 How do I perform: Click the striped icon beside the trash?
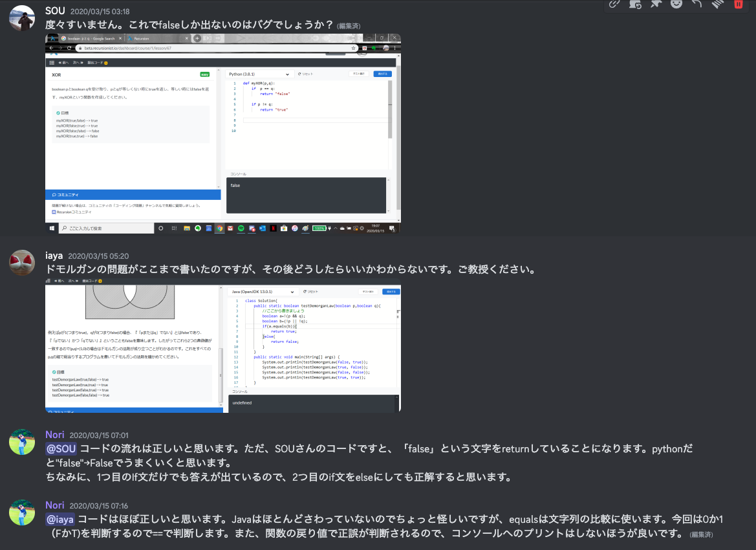(718, 4)
